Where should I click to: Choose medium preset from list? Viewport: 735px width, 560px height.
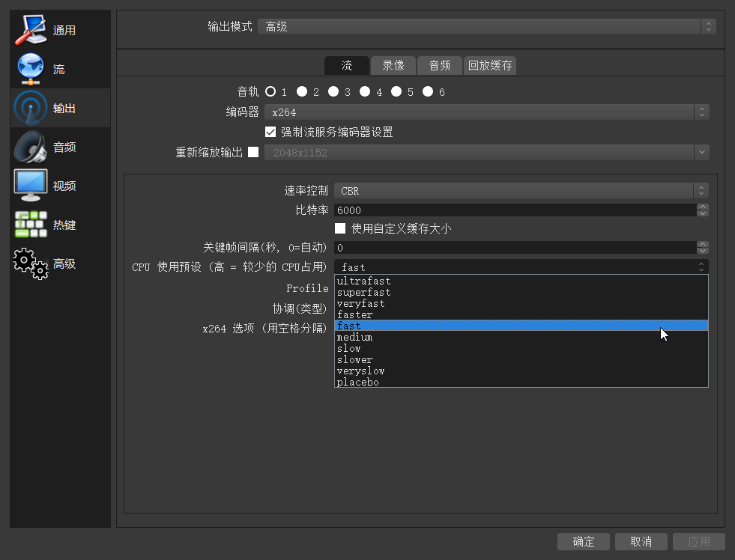point(521,337)
